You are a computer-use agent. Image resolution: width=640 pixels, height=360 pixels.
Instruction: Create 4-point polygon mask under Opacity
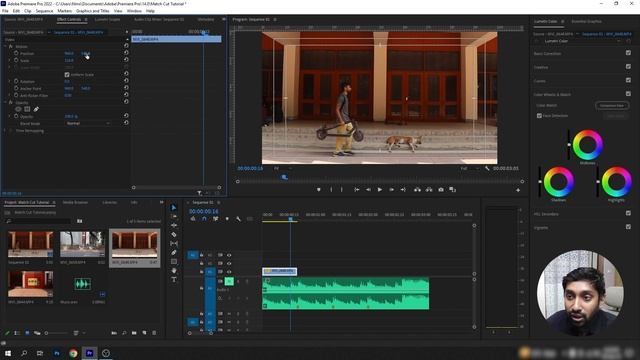27,109
